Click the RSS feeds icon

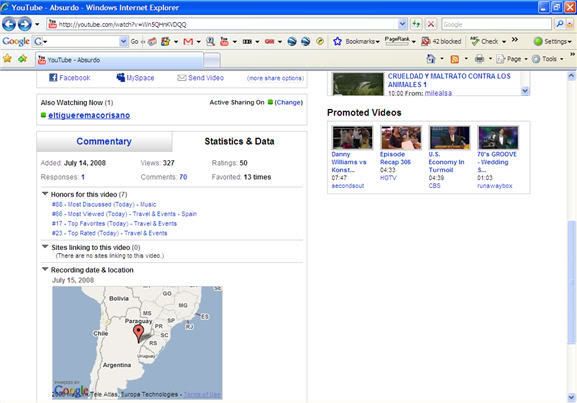tap(455, 59)
